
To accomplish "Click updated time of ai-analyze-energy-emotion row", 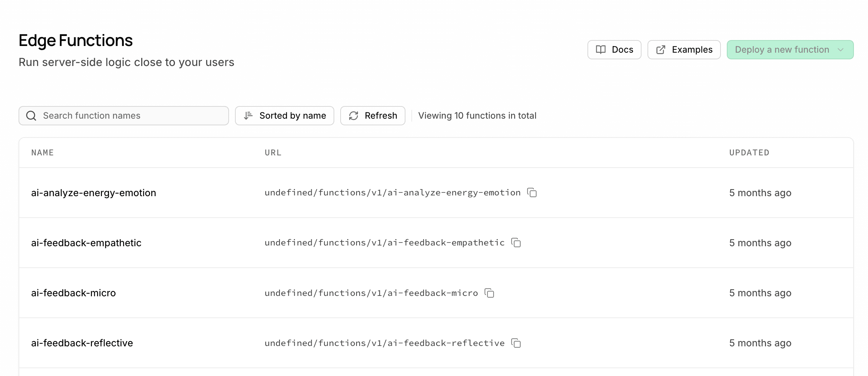I will (760, 193).
